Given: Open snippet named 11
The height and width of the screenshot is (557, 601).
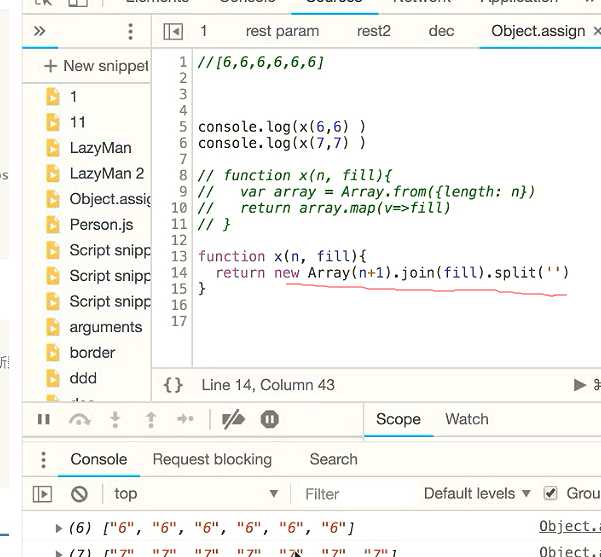Looking at the screenshot, I should click(x=78, y=122).
